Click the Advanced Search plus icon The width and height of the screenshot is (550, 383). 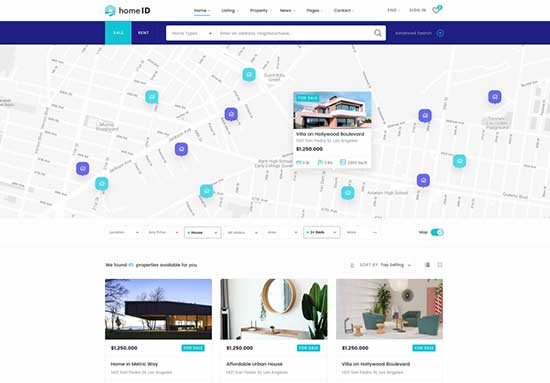(440, 33)
